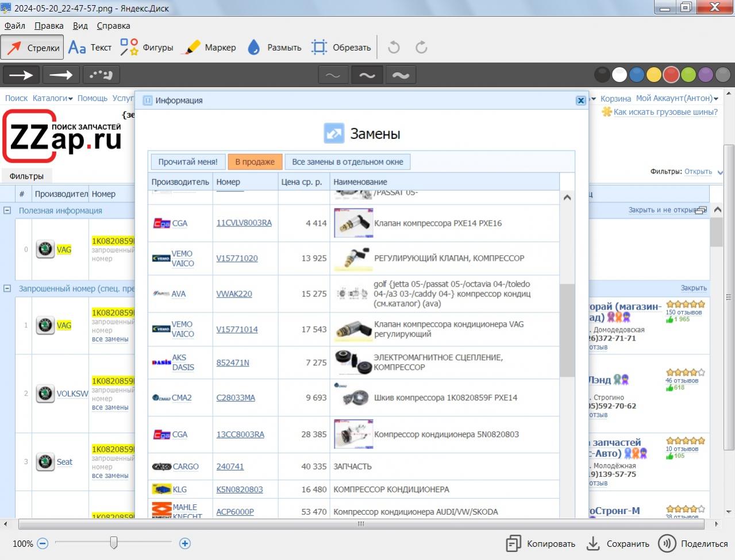Switch to the Фильтры tab
This screenshot has width=735, height=560.
(26, 176)
